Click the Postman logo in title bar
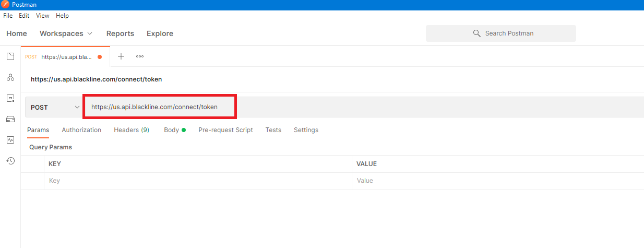 click(5, 5)
